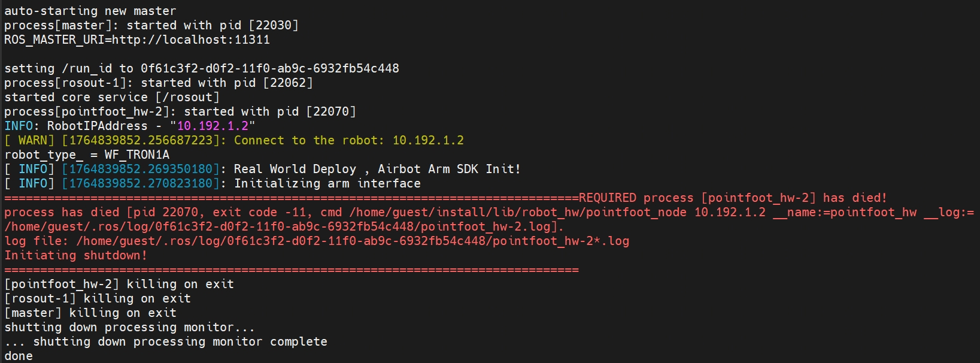The height and width of the screenshot is (363, 980).
Task: Click '[pointfoot_hw-2] killing on exit' line
Action: tap(119, 284)
